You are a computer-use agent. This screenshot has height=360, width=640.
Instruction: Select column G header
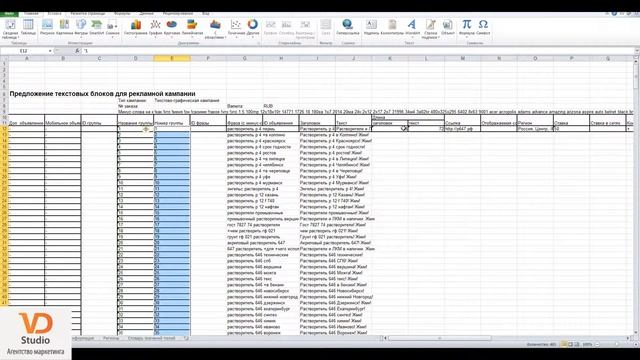tap(244, 59)
